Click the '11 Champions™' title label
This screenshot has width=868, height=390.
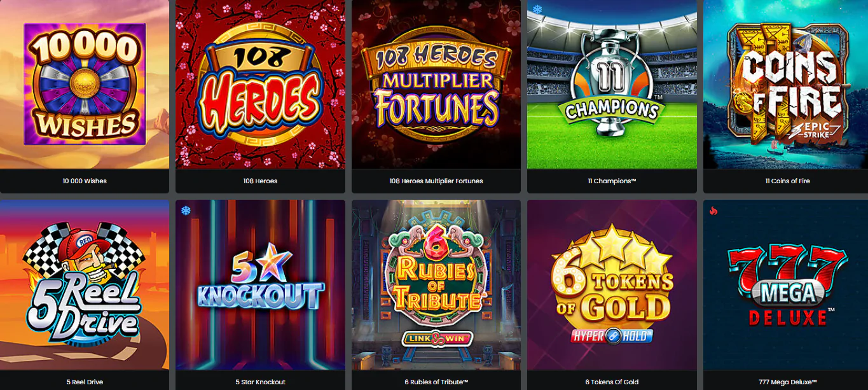coord(612,181)
